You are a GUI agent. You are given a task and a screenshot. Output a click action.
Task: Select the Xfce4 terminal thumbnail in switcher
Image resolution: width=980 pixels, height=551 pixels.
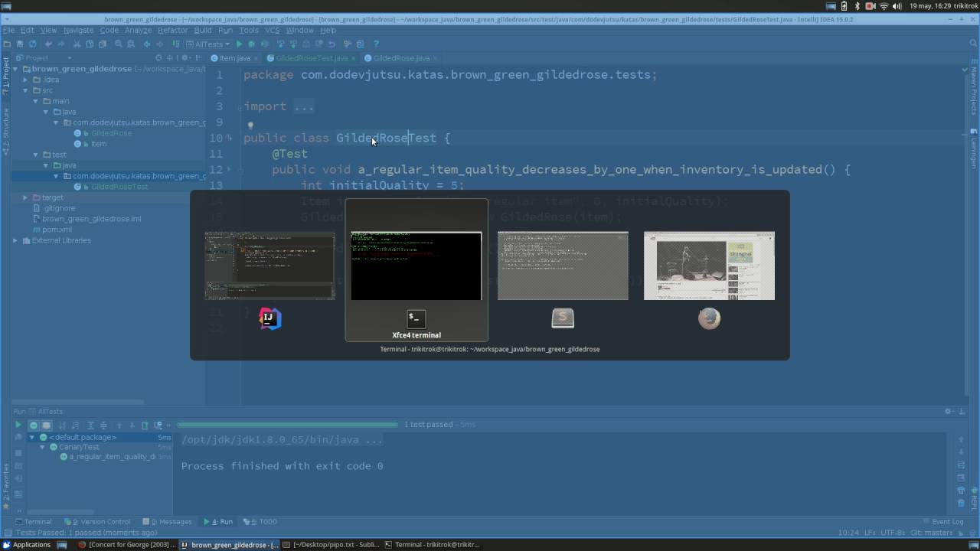(x=416, y=266)
